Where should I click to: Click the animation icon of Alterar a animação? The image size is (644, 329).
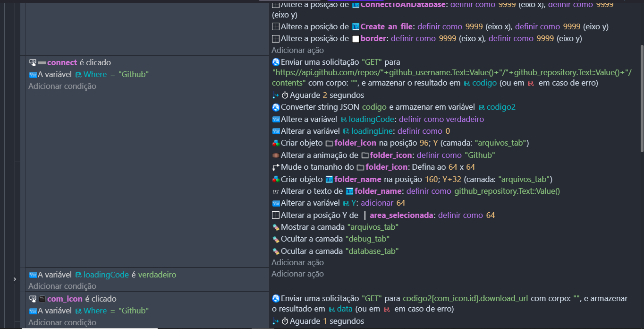click(x=276, y=155)
